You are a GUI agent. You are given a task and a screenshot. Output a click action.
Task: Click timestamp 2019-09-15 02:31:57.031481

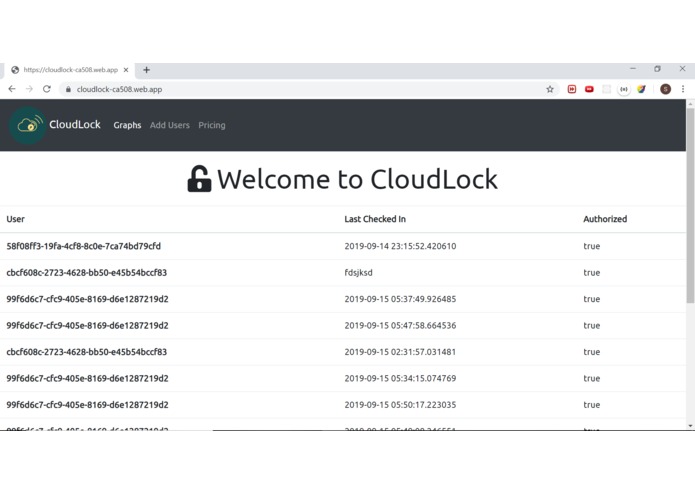[x=400, y=352]
